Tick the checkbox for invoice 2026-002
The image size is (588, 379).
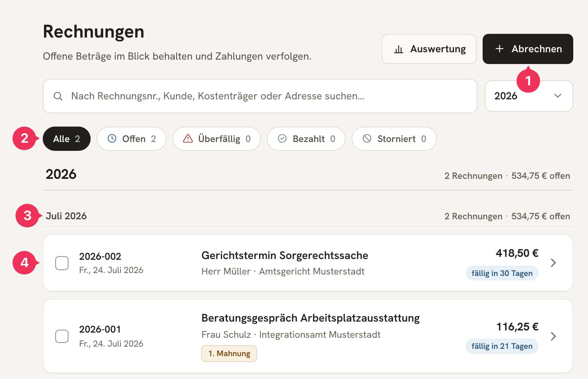[x=62, y=263]
